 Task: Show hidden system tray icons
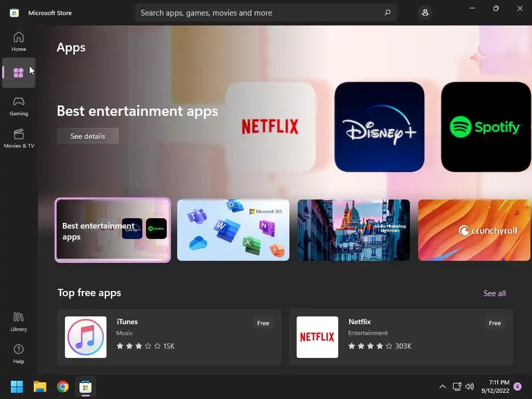click(443, 387)
